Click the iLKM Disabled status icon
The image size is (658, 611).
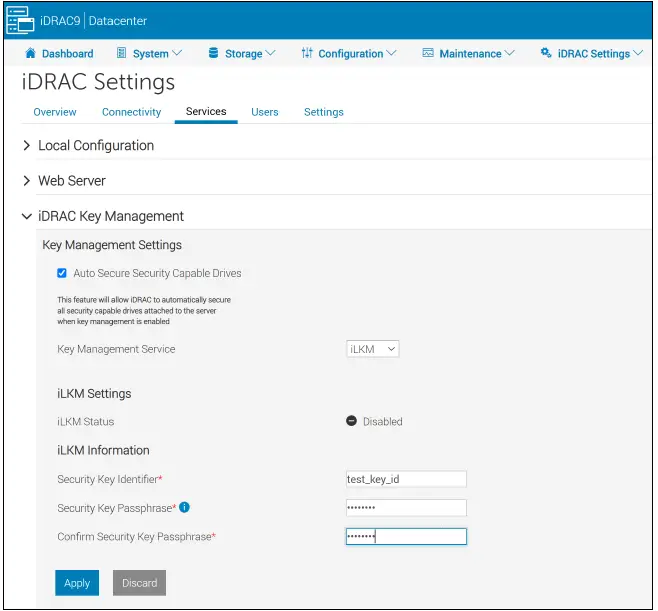pyautogui.click(x=351, y=421)
